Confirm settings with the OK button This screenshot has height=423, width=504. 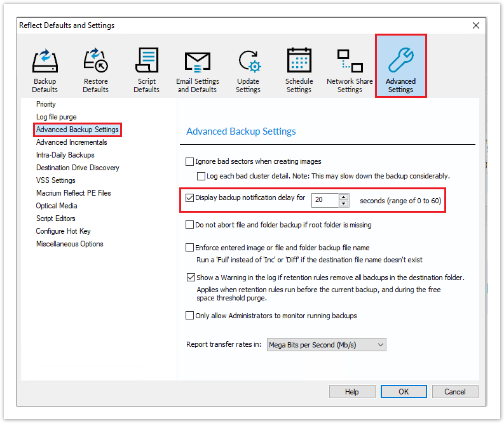(x=404, y=391)
